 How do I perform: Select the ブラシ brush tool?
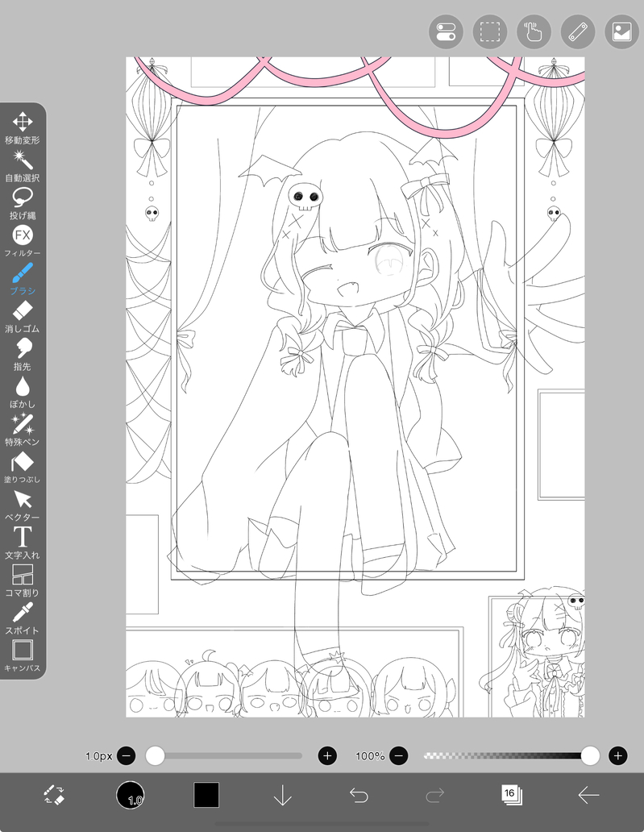pos(23,279)
